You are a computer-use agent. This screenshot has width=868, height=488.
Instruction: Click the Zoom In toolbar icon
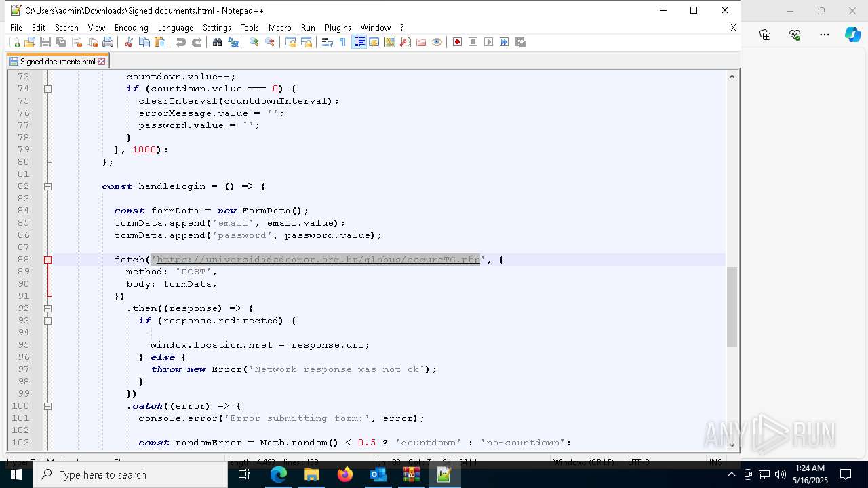[x=254, y=42]
